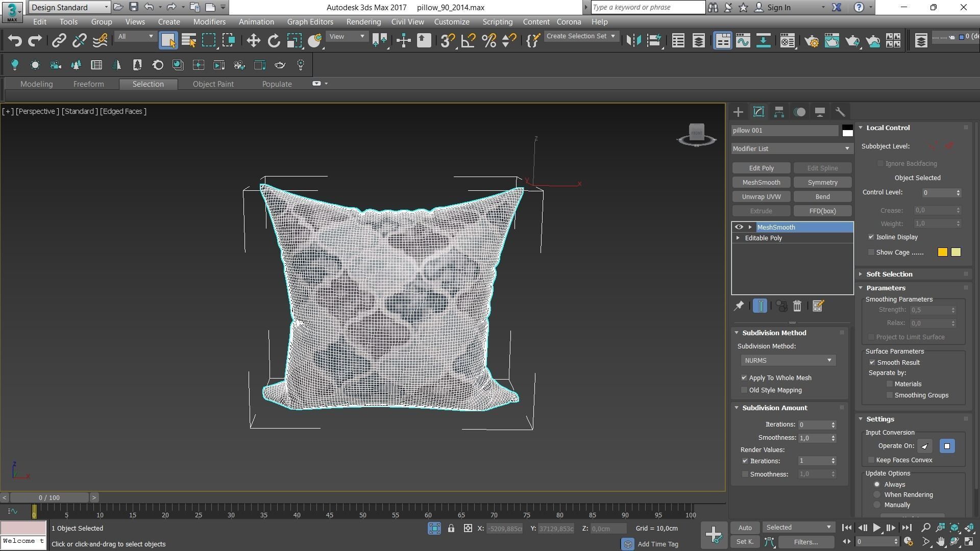980x551 pixels.
Task: Click the orange Show Cage color swatch
Action: pyautogui.click(x=942, y=253)
